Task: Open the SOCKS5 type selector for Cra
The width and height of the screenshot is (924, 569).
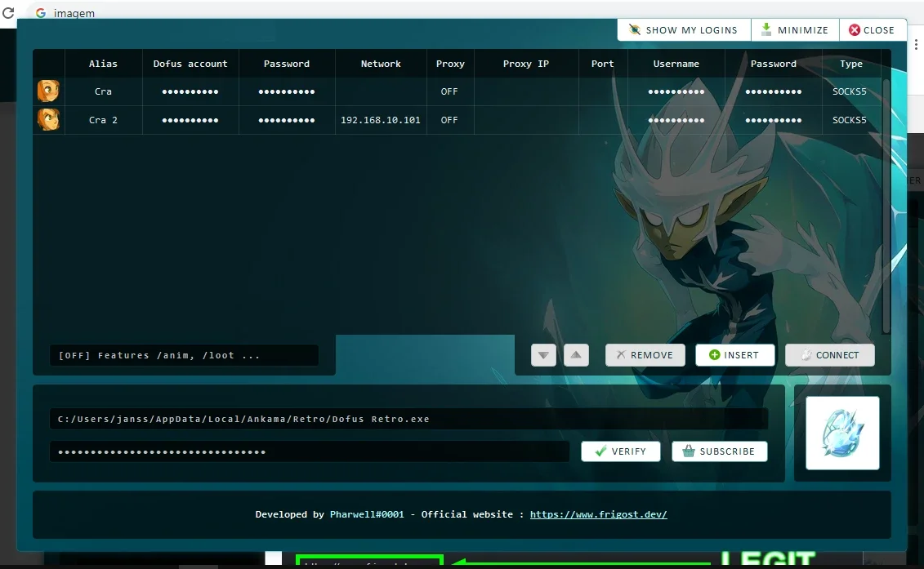Action: pos(849,91)
